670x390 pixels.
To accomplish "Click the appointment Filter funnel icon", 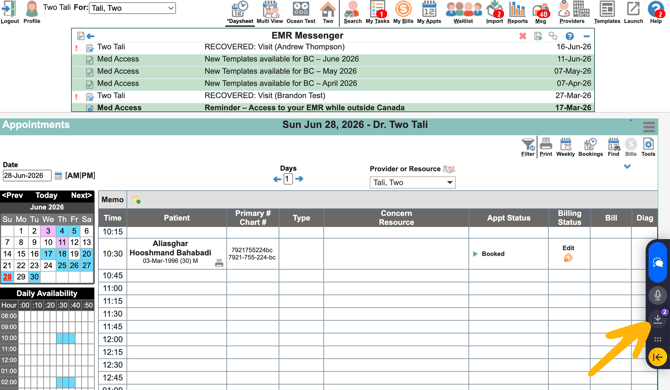I will click(x=528, y=147).
